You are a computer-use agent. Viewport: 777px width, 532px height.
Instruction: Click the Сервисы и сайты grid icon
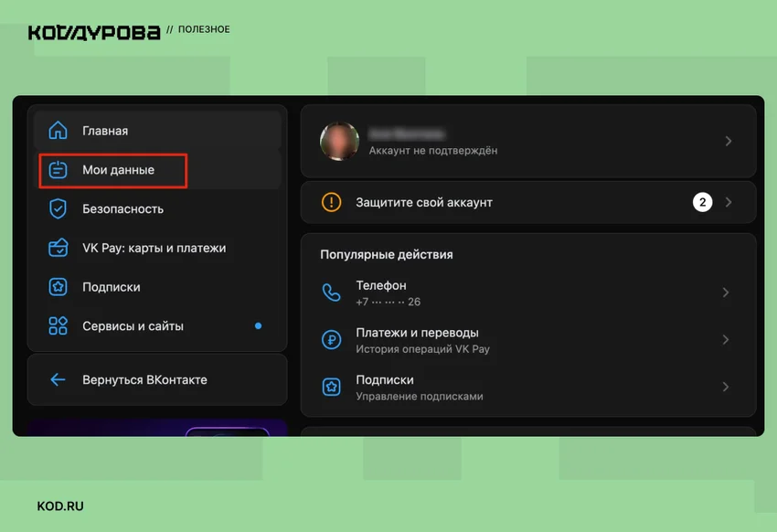point(58,326)
